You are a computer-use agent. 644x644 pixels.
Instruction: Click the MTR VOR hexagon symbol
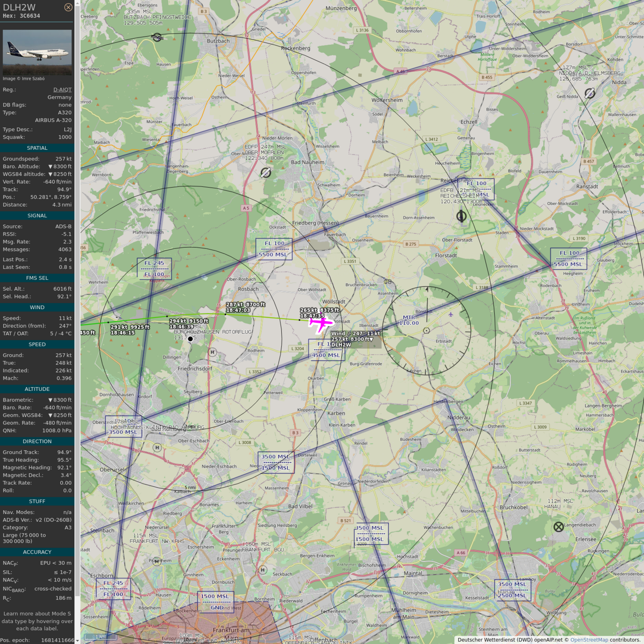tap(426, 330)
